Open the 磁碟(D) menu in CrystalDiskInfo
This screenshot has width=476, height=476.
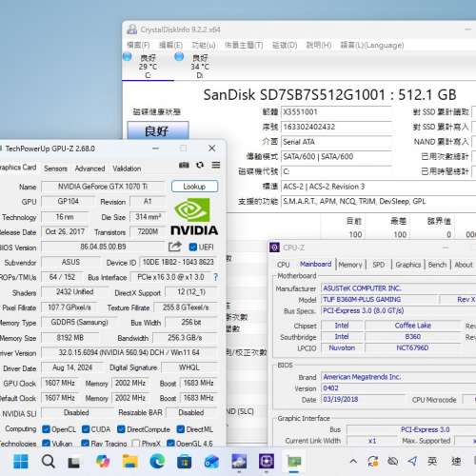285,45
